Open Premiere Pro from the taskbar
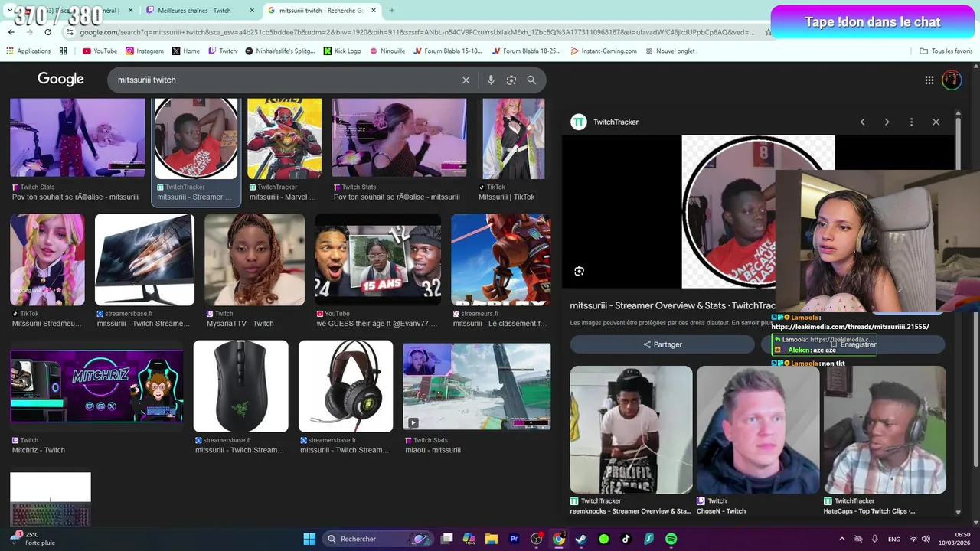Screen dimensions: 980x551 click(514, 539)
